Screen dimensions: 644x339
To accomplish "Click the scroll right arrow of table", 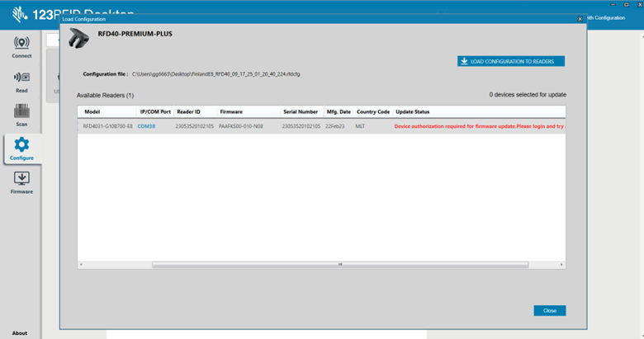I will [x=561, y=265].
